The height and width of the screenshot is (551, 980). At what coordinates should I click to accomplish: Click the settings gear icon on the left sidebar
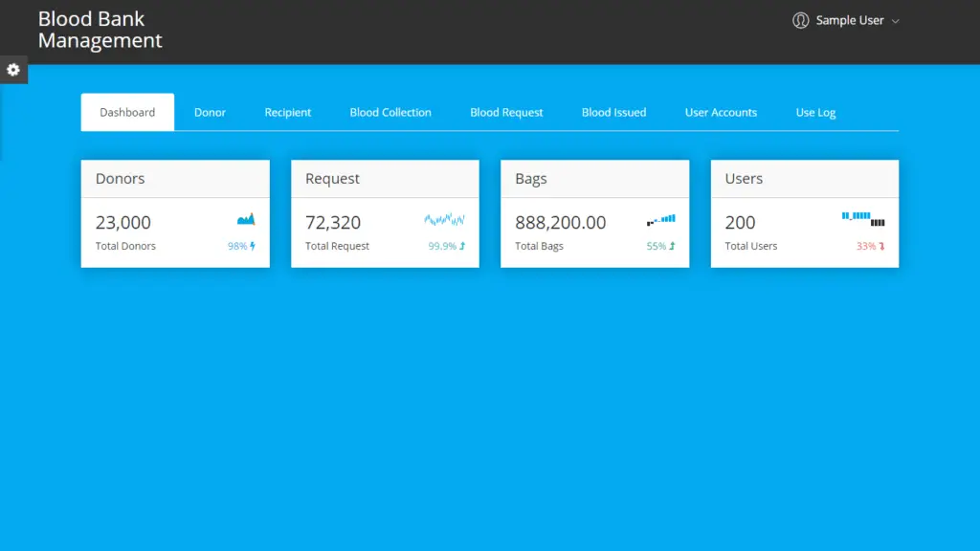[13, 70]
